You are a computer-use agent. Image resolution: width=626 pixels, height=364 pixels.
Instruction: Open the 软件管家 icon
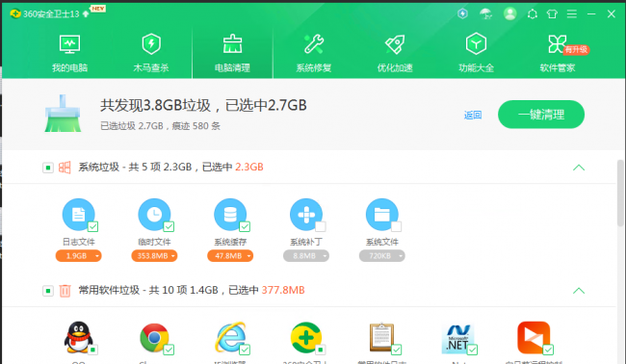tap(558, 44)
